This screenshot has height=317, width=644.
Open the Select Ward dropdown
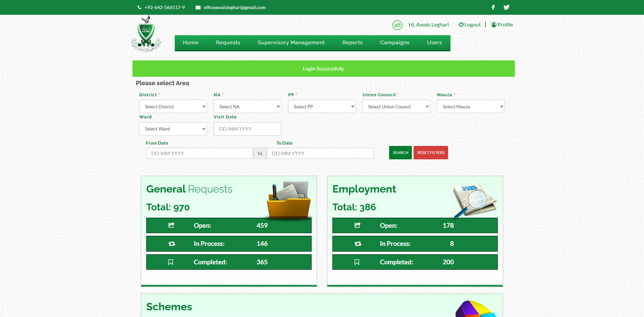point(173,129)
